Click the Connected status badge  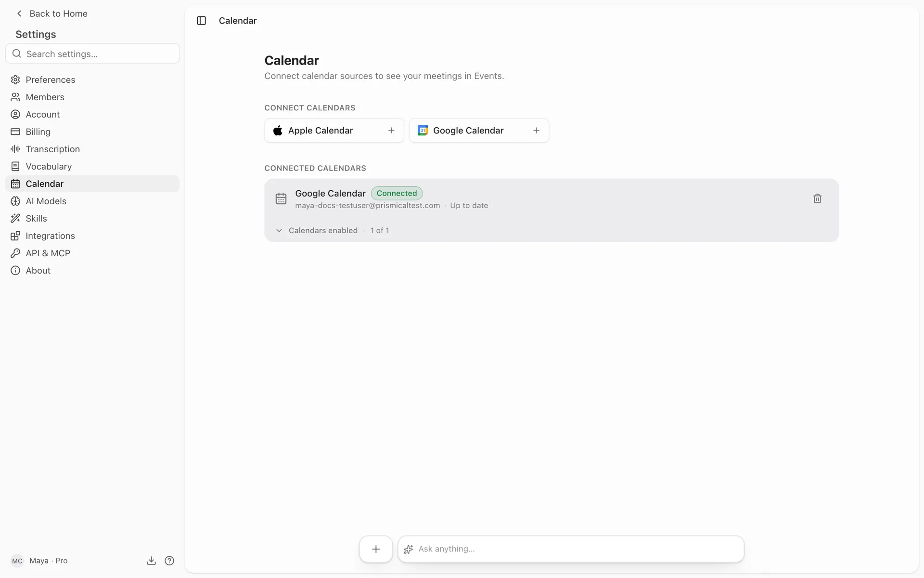[x=397, y=193]
